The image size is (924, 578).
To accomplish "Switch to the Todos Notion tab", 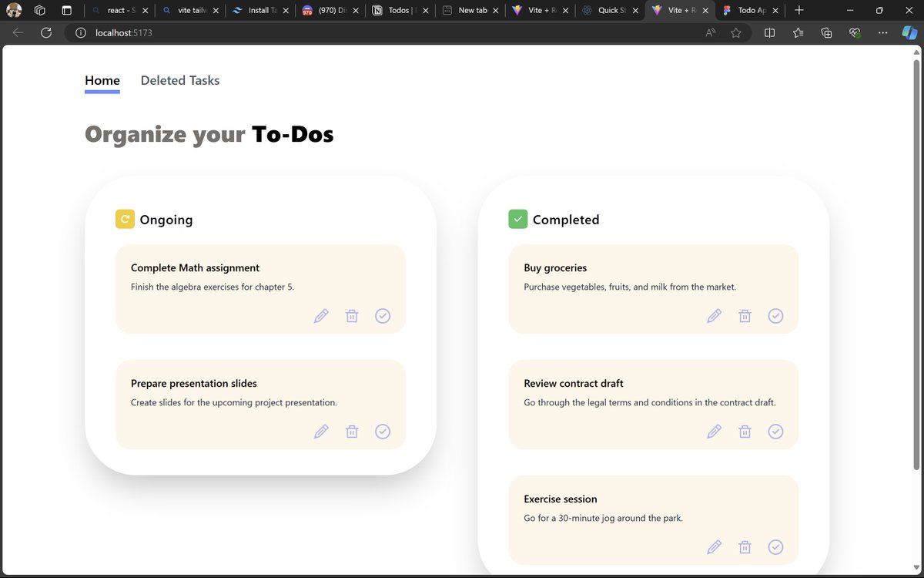I will [399, 11].
